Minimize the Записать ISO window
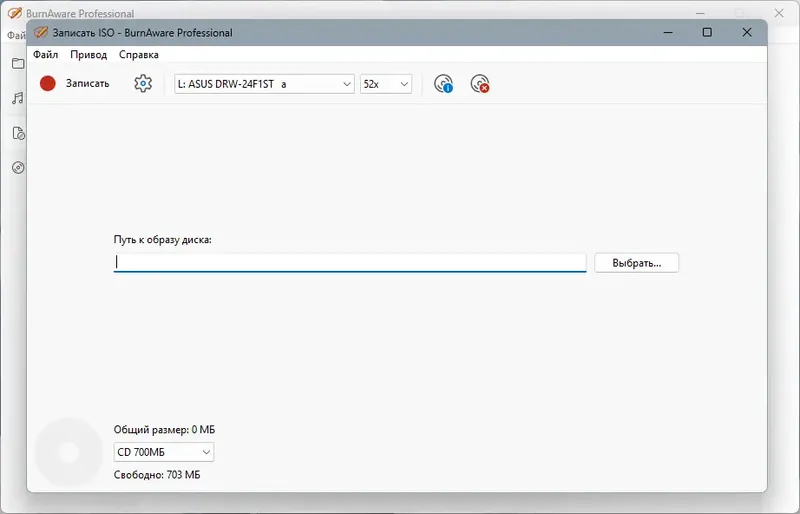Viewport: 800px width, 514px height. (668, 32)
